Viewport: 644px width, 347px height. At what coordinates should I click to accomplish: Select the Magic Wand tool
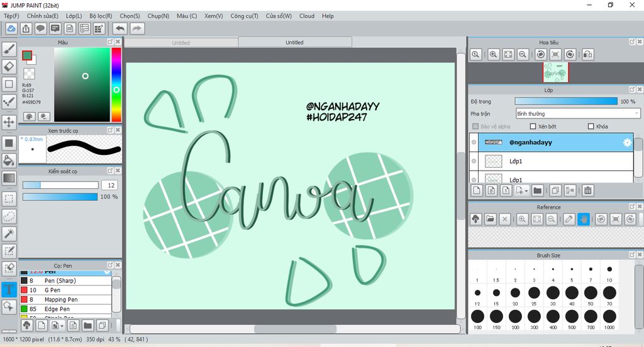[9, 234]
